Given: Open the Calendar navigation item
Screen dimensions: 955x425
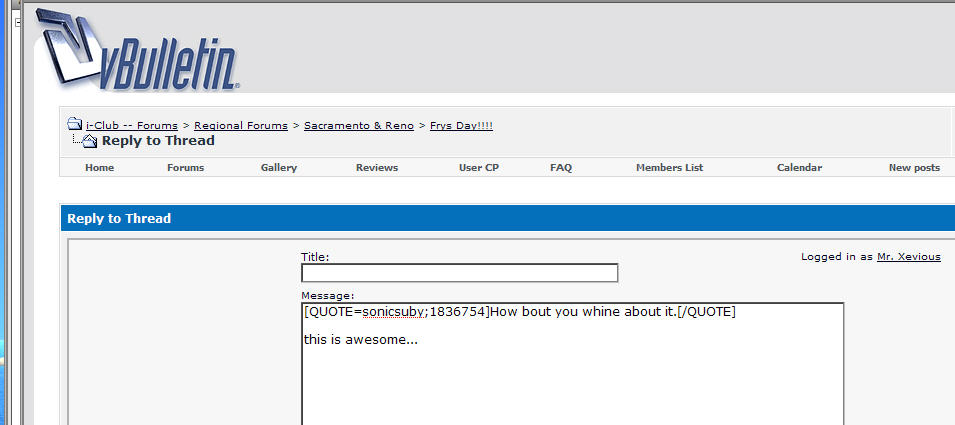Looking at the screenshot, I should coord(799,168).
